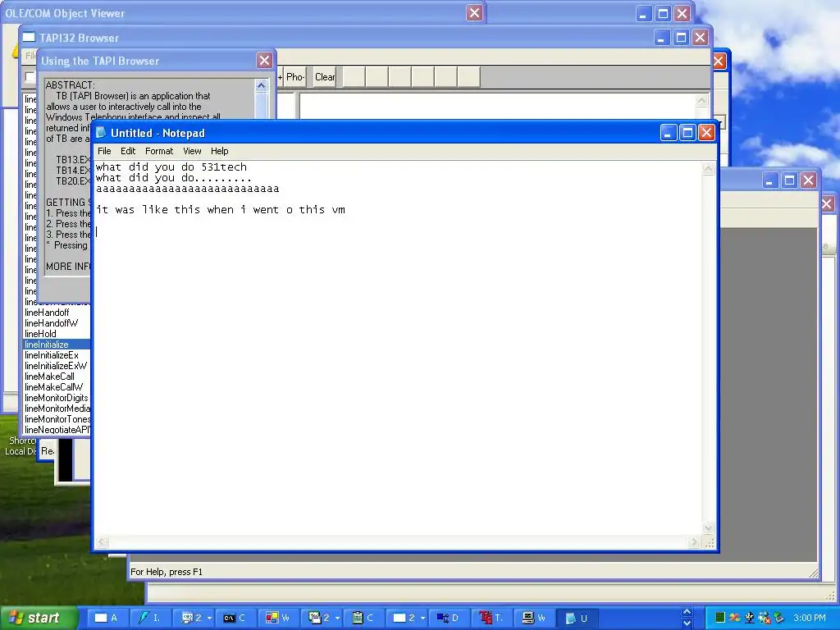Screen dimensions: 840x630
Task: Click the fourth system tray icon with red badge
Action: [764, 618]
